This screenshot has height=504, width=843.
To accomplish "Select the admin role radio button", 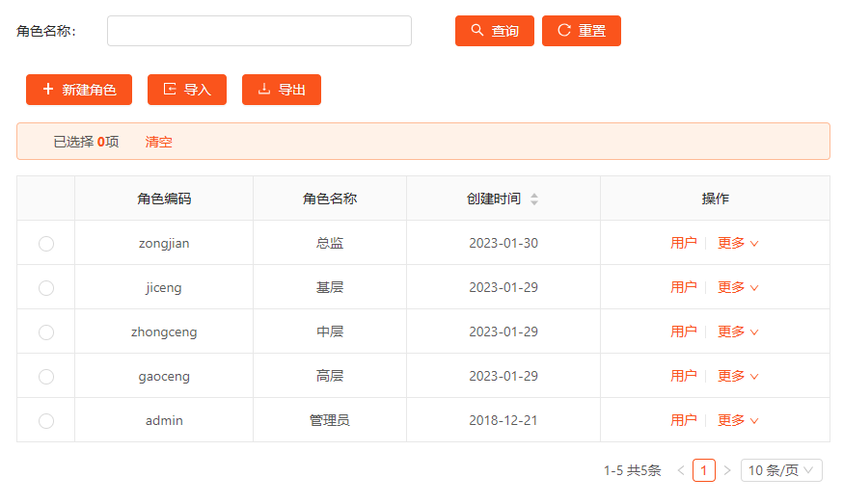I will tap(46, 421).
